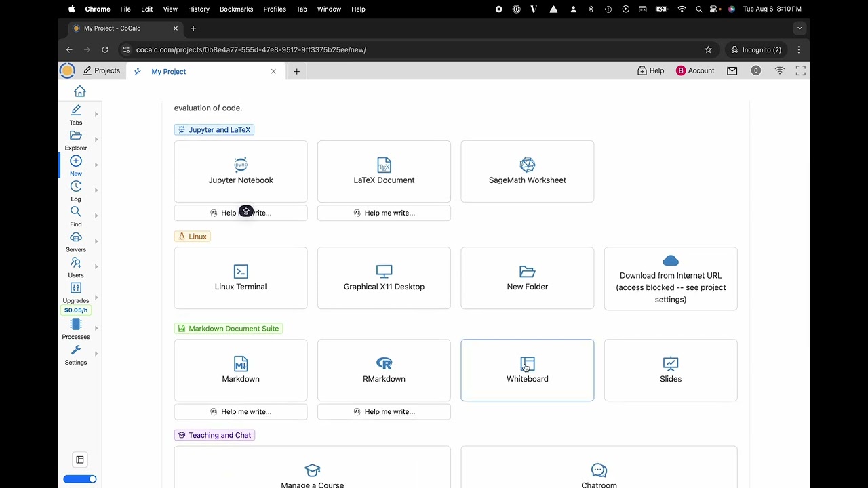This screenshot has height=488, width=868.
Task: Toggle the blue switch at sidebar bottom
Action: pos(80,479)
